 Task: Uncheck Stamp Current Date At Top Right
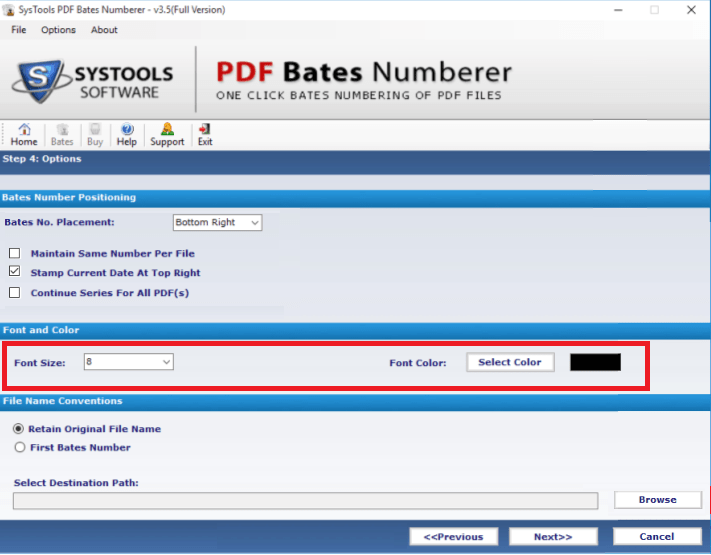(x=15, y=271)
